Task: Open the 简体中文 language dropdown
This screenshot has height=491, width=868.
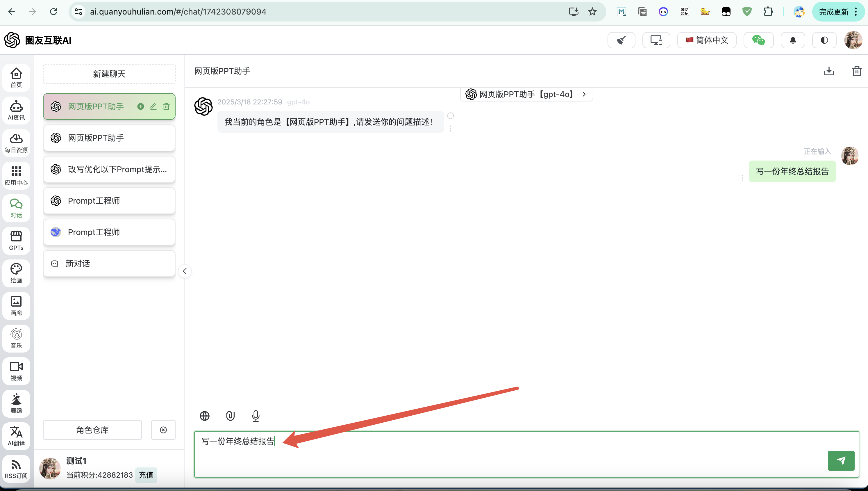Action: [707, 40]
